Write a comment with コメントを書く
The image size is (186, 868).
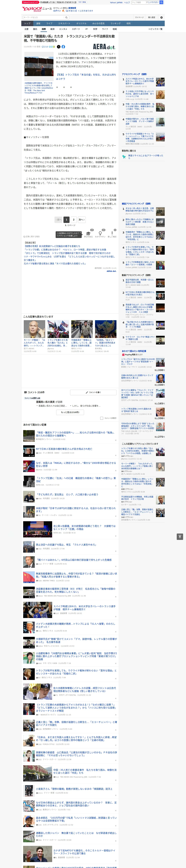coord(93,393)
